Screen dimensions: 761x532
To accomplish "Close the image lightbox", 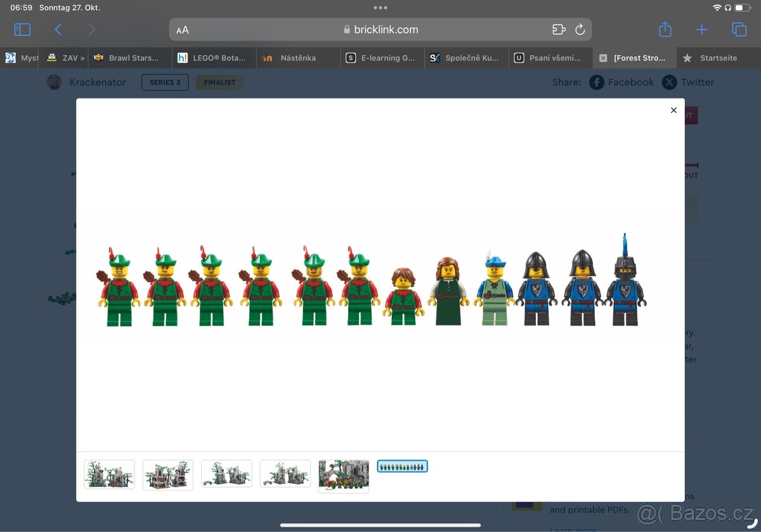I will (673, 110).
